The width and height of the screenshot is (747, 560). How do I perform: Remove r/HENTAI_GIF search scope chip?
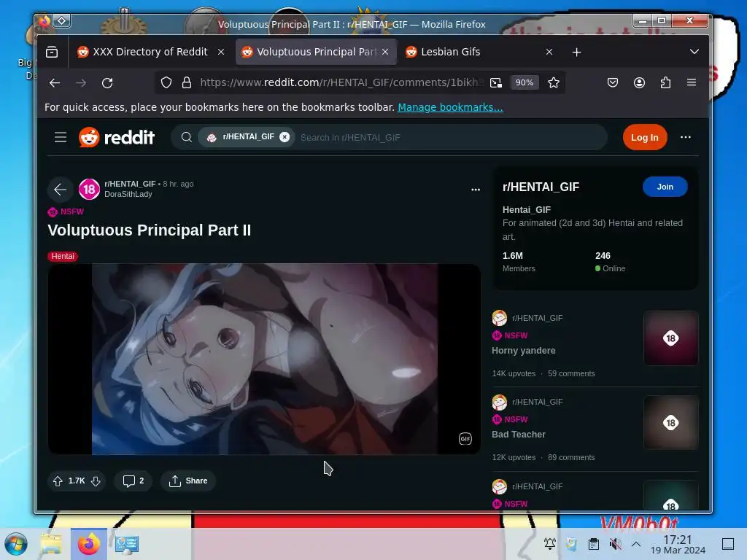coord(285,137)
